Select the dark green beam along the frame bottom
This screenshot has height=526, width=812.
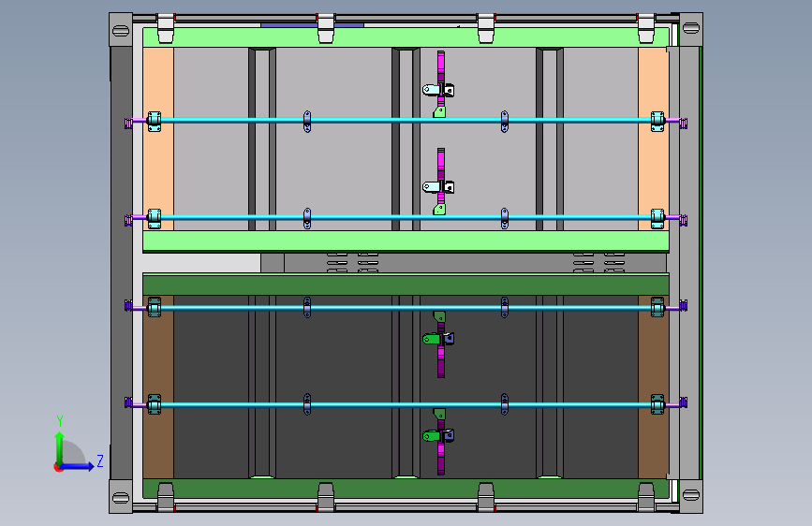[406, 489]
